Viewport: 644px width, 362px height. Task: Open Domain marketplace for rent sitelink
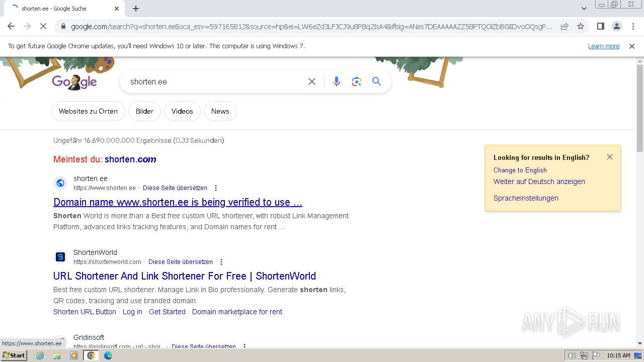[x=237, y=312]
